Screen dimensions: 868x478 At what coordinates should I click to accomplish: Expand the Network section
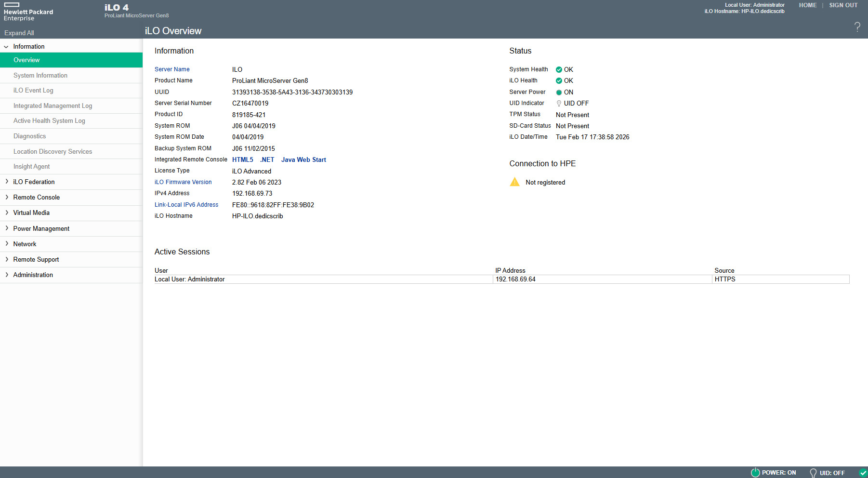pos(6,244)
